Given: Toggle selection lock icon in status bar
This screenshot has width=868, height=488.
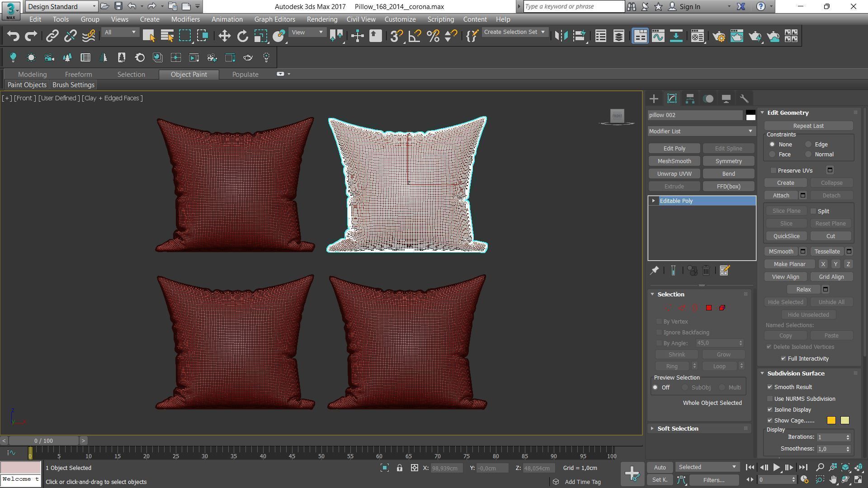Looking at the screenshot, I should pos(400,468).
